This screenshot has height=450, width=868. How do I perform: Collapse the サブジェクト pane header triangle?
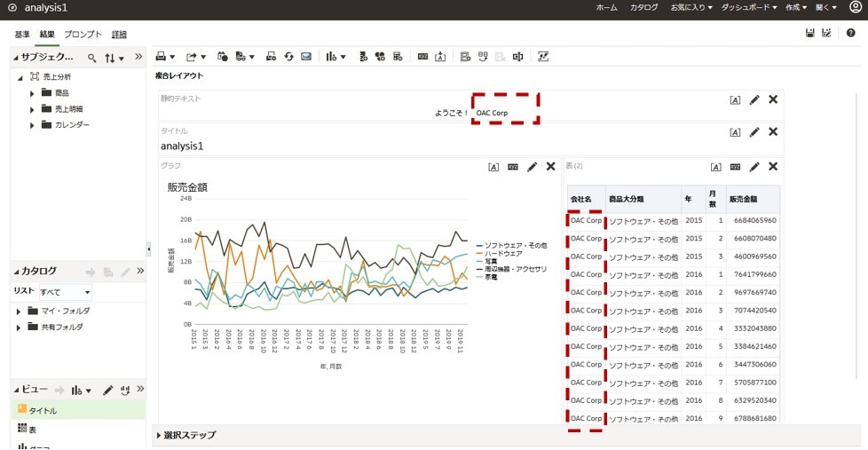(x=16, y=58)
